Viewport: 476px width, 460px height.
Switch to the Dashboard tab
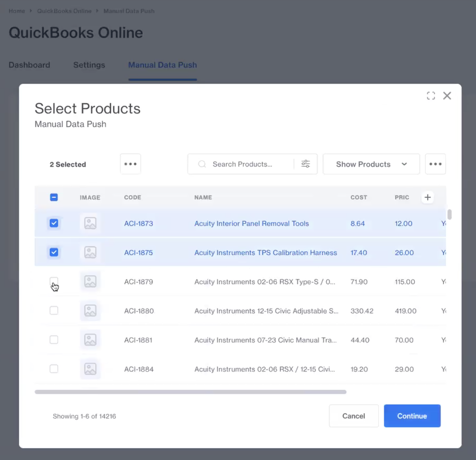(29, 65)
